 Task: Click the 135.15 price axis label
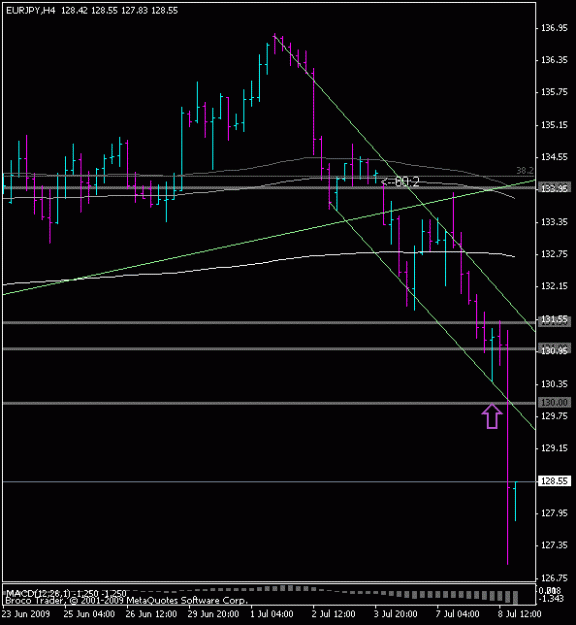554,125
